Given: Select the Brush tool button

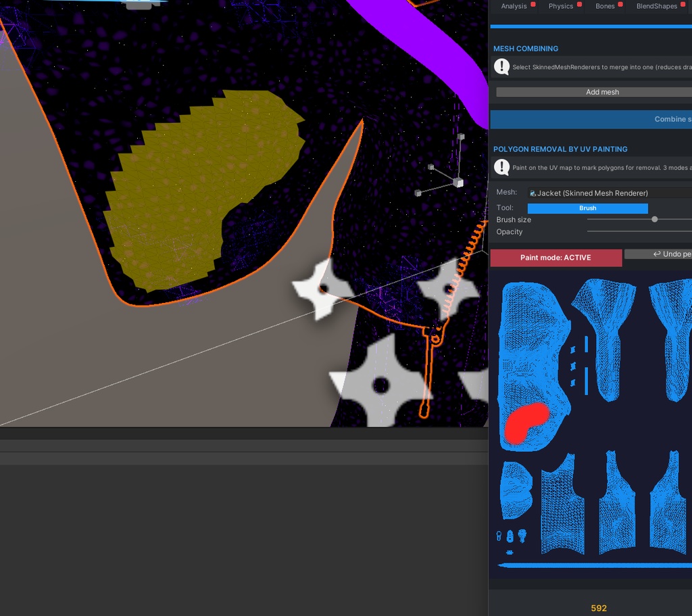Looking at the screenshot, I should 587,208.
